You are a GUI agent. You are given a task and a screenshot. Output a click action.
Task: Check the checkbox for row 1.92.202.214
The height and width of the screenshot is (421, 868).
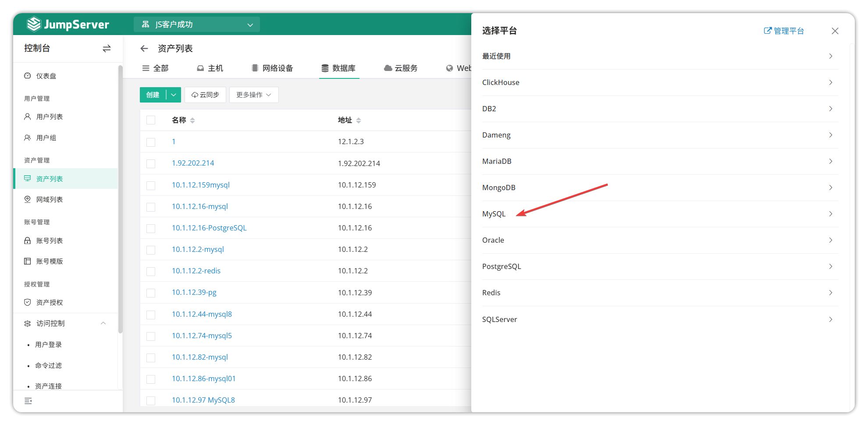click(x=151, y=163)
